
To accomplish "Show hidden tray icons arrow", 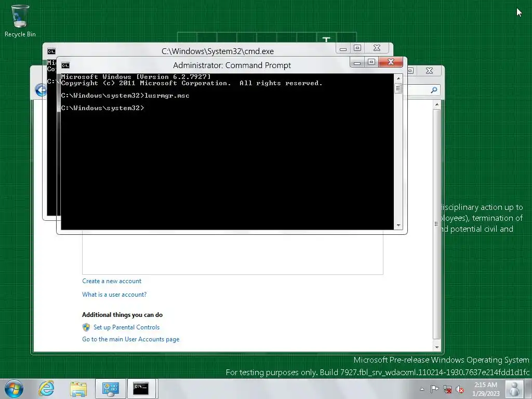I will click(x=422, y=389).
